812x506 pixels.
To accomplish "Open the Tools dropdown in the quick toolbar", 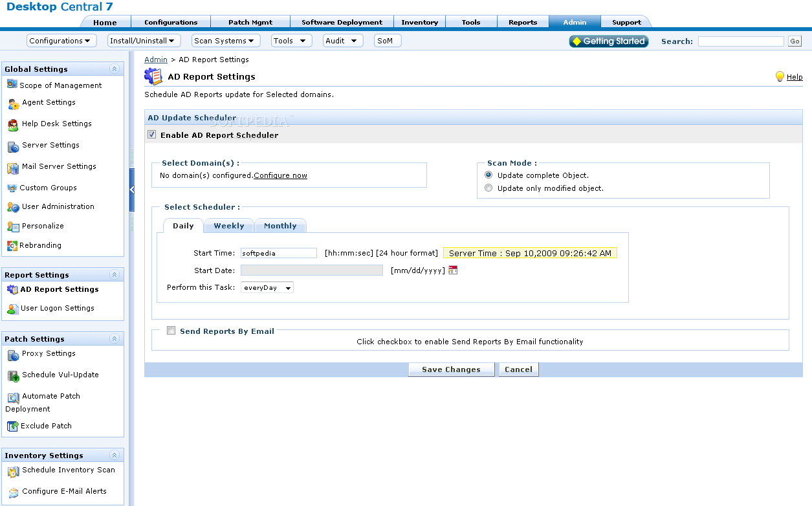I will point(290,41).
